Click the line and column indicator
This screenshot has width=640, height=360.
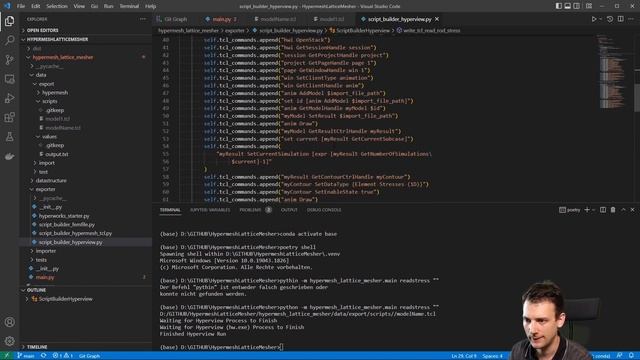tap(464, 356)
